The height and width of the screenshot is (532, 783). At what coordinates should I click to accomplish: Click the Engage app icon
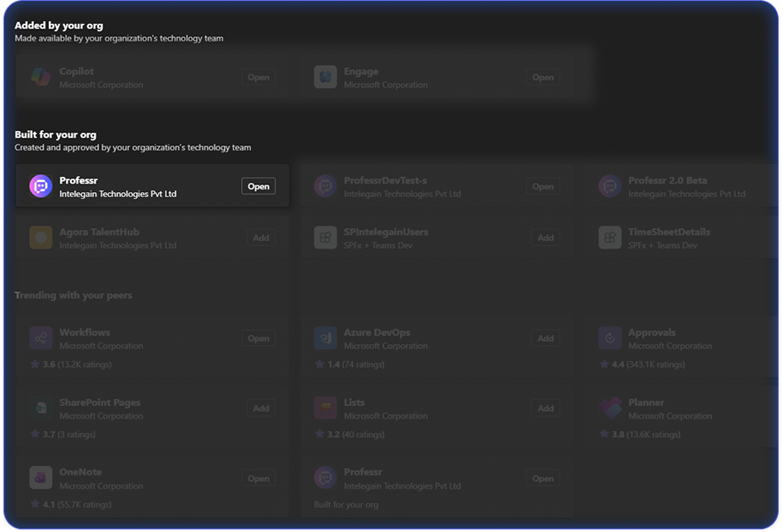coord(326,77)
